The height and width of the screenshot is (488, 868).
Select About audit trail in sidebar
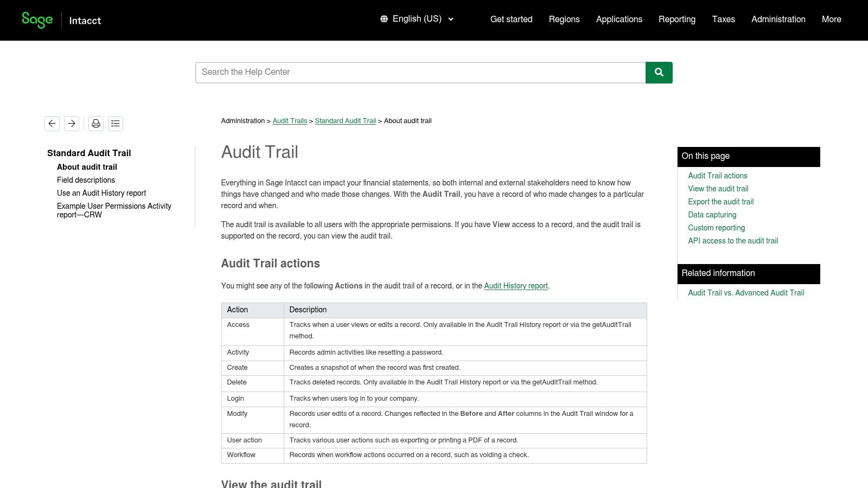coord(87,167)
